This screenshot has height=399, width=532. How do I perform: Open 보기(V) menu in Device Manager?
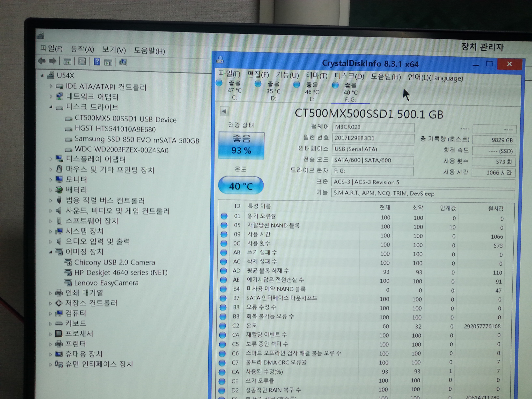pos(114,50)
